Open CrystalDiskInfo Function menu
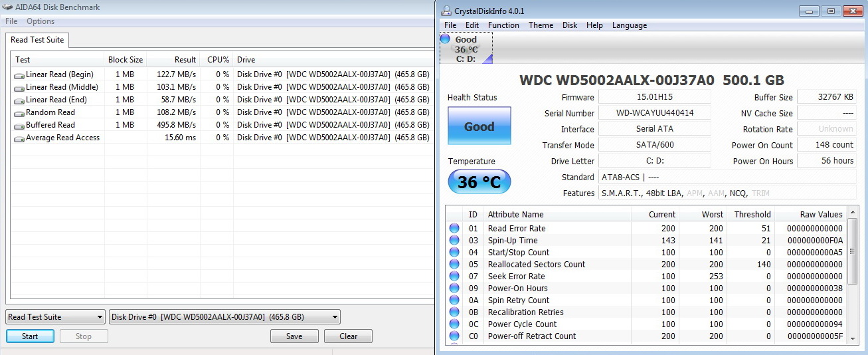 coord(503,25)
